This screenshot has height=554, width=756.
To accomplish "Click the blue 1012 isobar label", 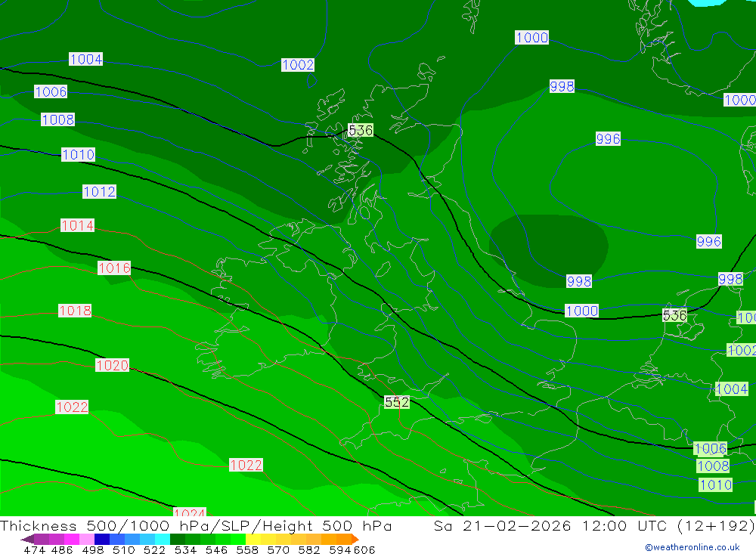I will point(99,191).
